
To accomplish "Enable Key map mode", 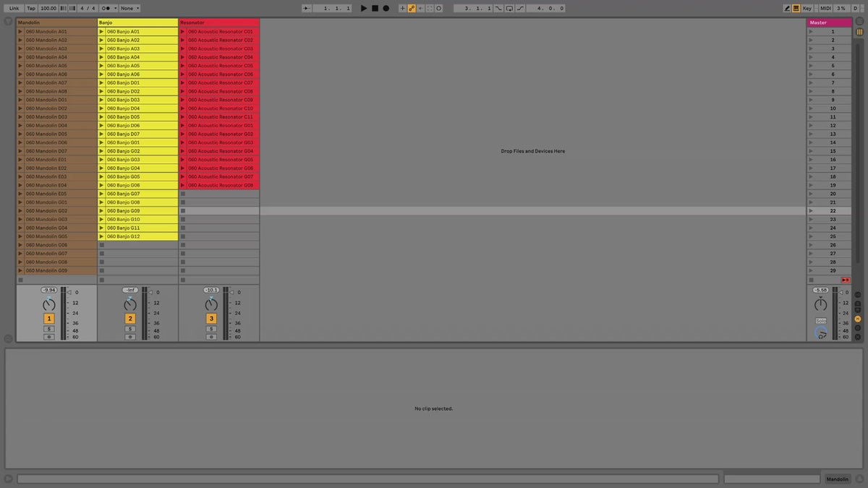I will (x=807, y=8).
